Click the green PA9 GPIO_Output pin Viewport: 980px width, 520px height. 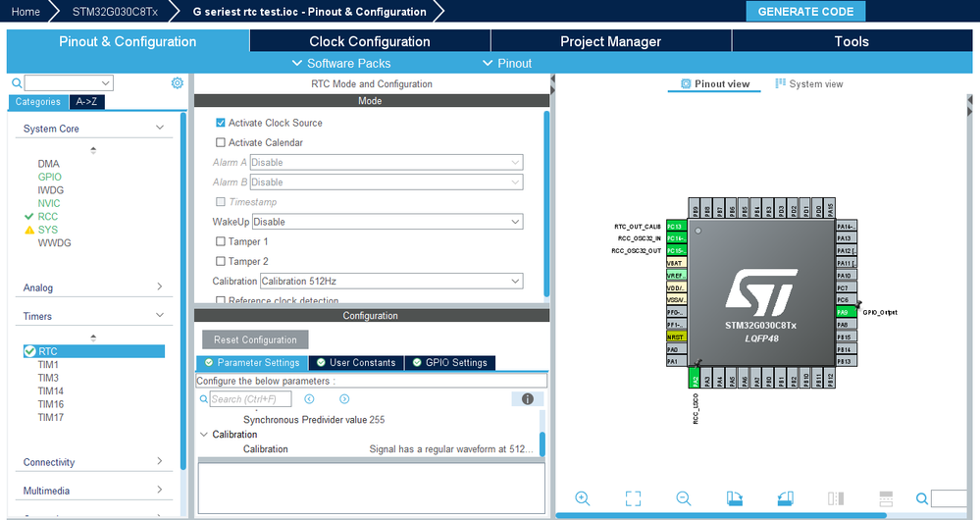click(847, 312)
